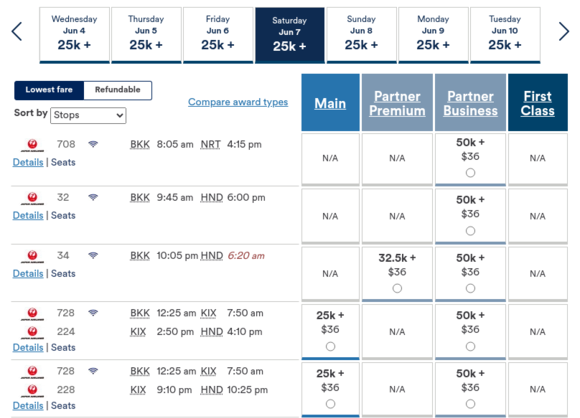
Task: Click Japan Airlines logo for flight 228
Action: pyautogui.click(x=33, y=390)
